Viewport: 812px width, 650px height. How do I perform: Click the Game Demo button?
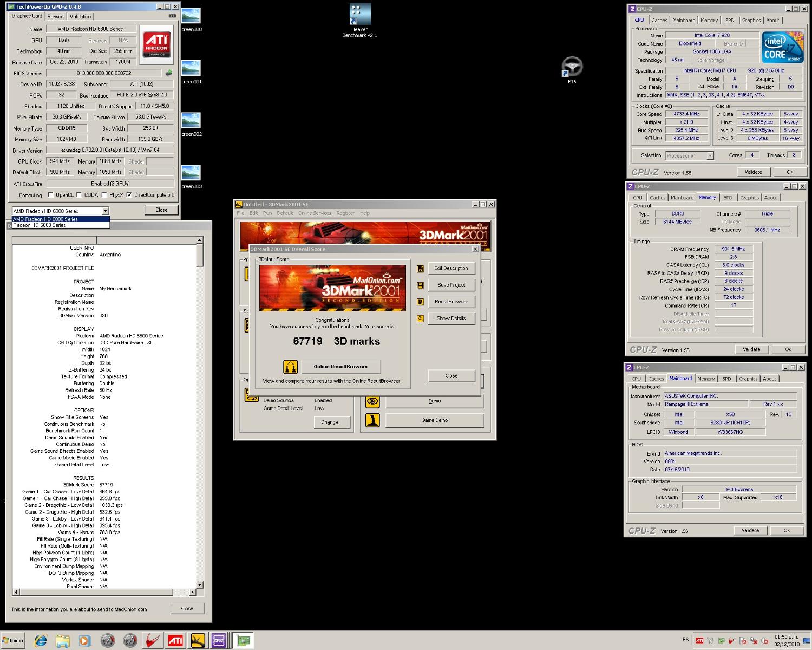[x=434, y=420]
